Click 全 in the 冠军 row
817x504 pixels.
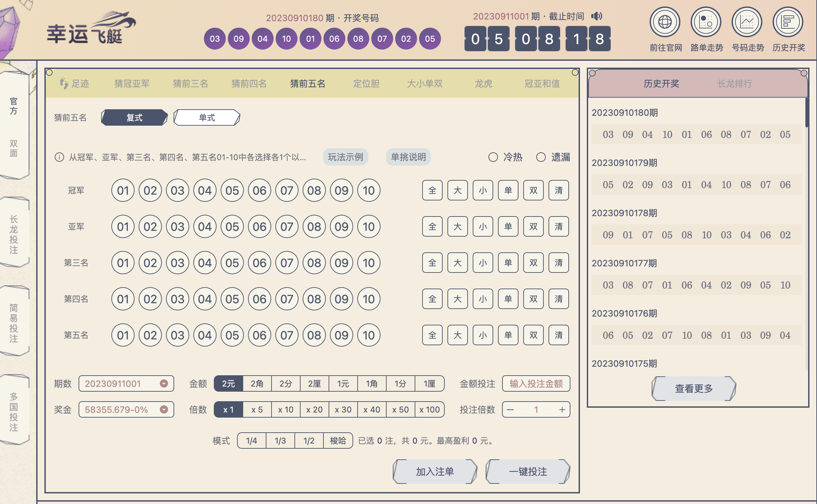click(x=432, y=190)
